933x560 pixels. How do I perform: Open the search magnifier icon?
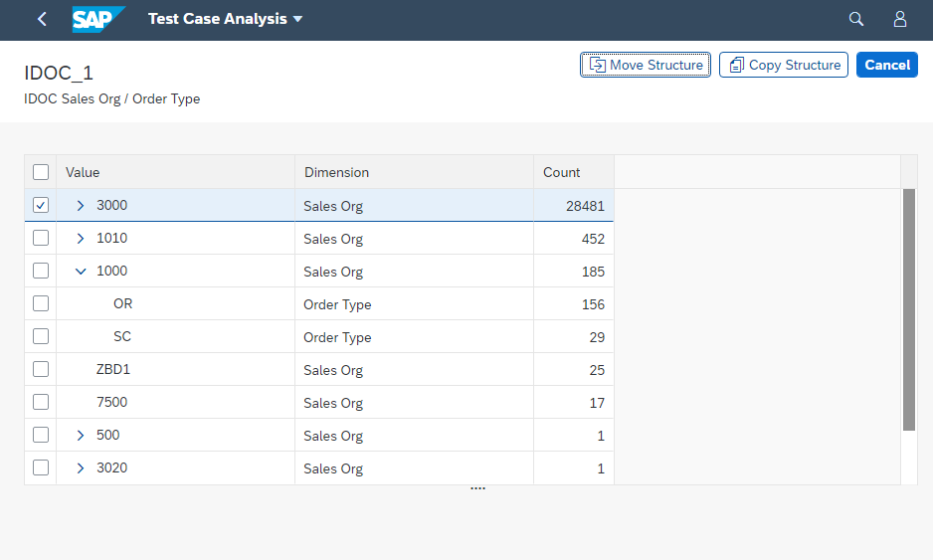pyautogui.click(x=855, y=19)
